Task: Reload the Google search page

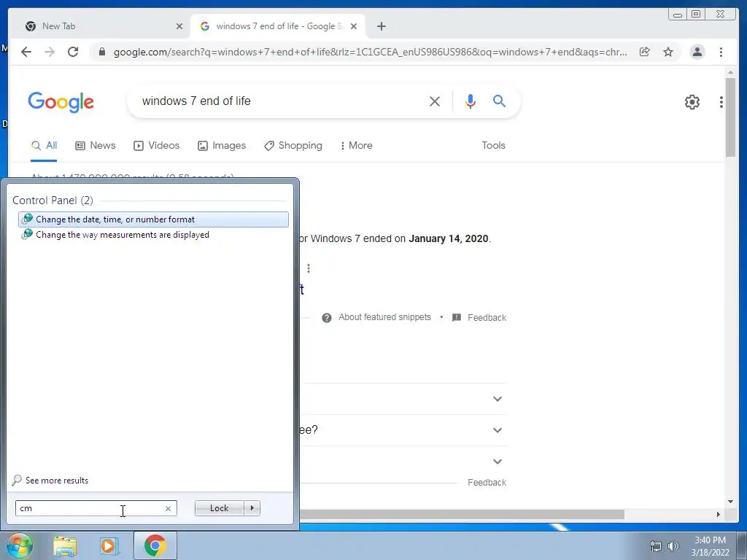Action: click(x=73, y=52)
